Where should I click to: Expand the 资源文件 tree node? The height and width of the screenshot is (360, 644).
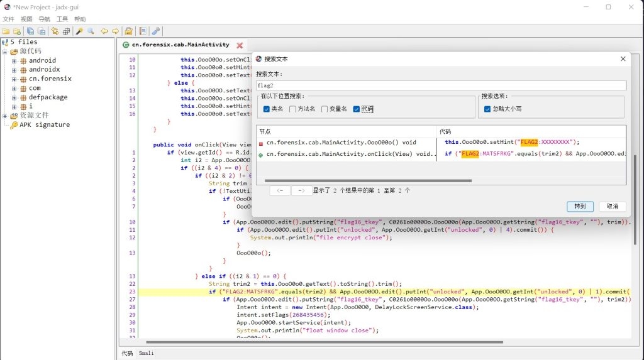click(x=6, y=116)
